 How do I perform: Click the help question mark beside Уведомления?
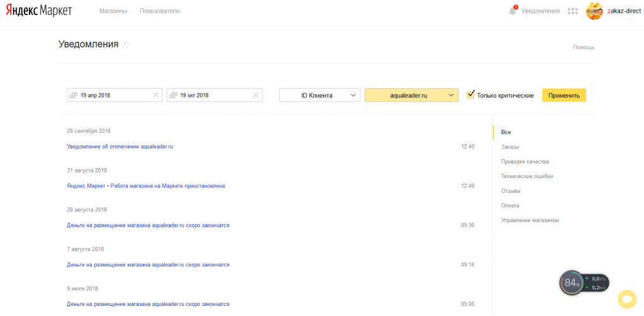tap(126, 45)
